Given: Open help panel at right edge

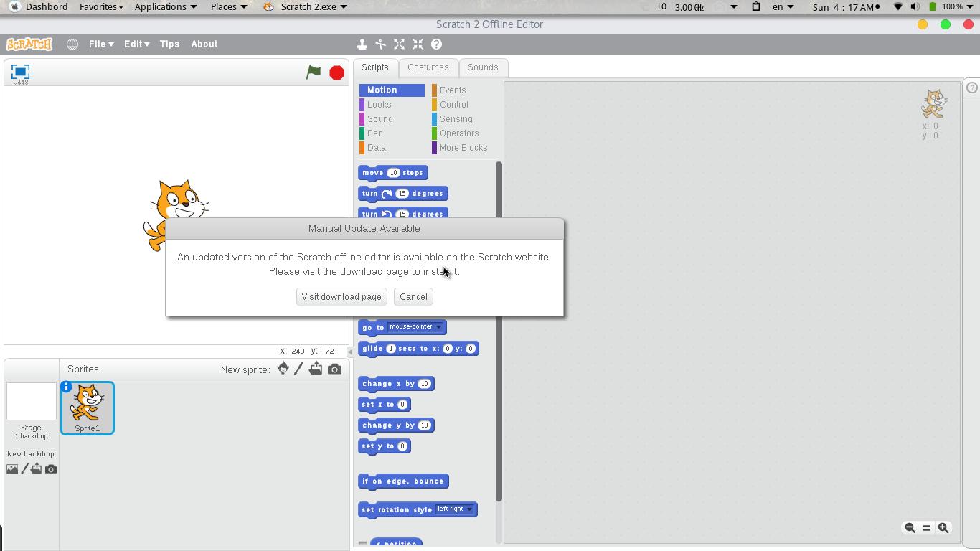Looking at the screenshot, I should [x=972, y=88].
